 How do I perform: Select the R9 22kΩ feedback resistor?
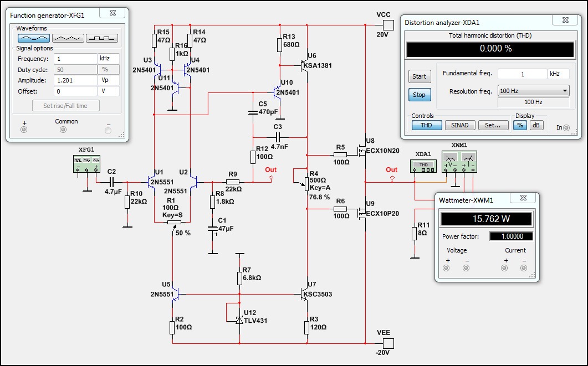pos(233,182)
